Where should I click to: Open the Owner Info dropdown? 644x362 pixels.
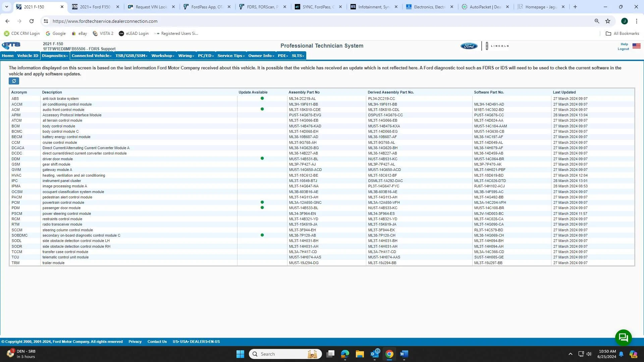coord(261,56)
